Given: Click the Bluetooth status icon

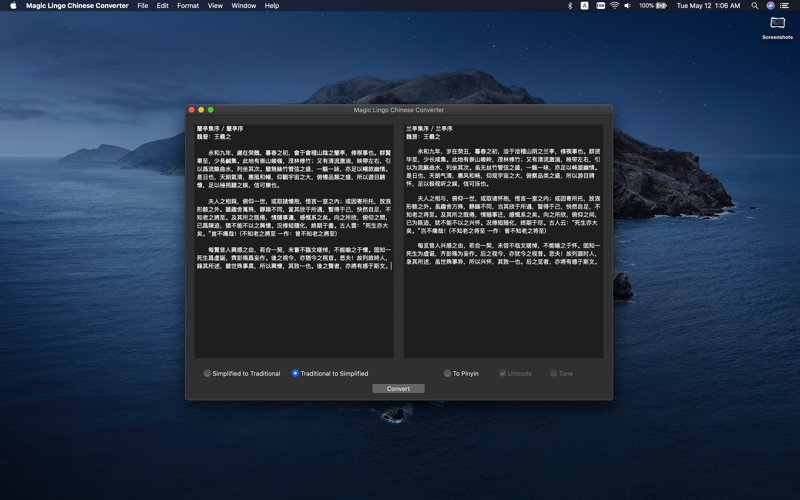Looking at the screenshot, I should pyautogui.click(x=570, y=6).
